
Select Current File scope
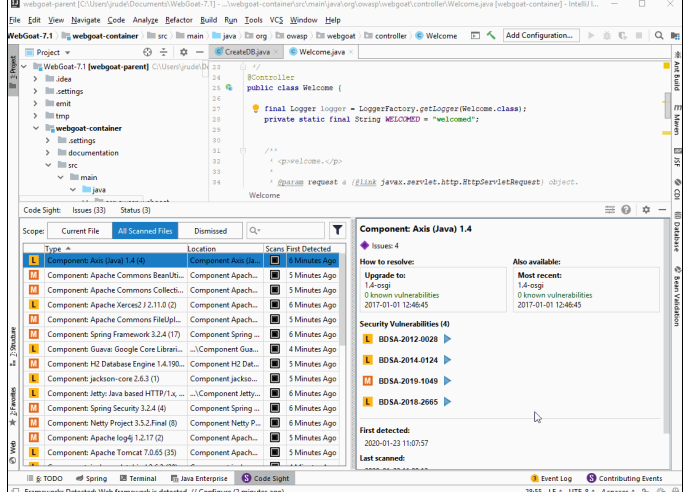[80, 231]
